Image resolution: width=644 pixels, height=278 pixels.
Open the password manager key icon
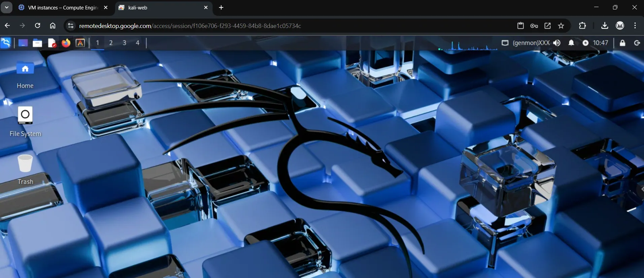click(534, 26)
